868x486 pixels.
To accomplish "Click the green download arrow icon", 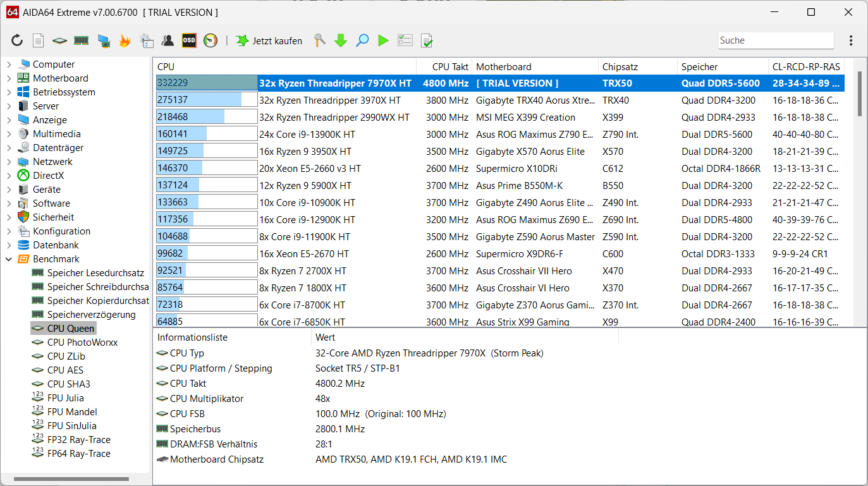I will coord(341,40).
